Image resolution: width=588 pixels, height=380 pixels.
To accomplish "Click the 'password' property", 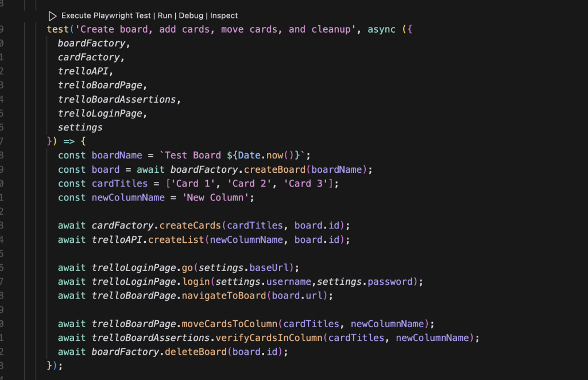I will pyautogui.click(x=390, y=282).
